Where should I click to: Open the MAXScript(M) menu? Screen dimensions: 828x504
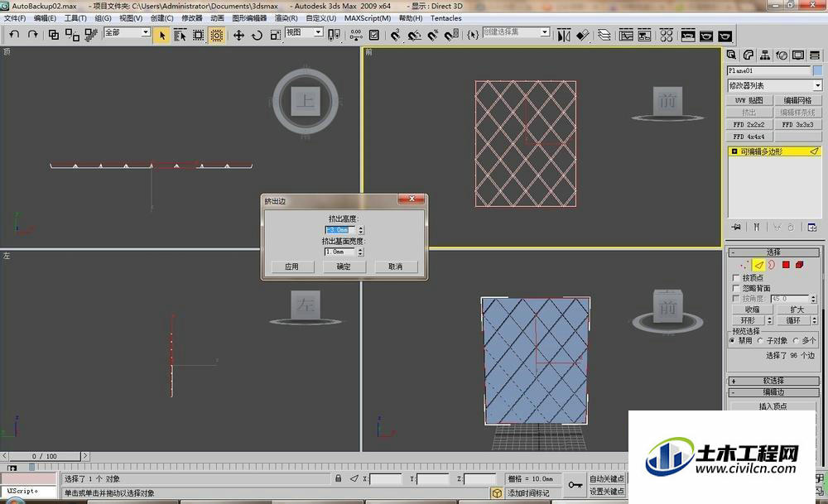point(368,18)
